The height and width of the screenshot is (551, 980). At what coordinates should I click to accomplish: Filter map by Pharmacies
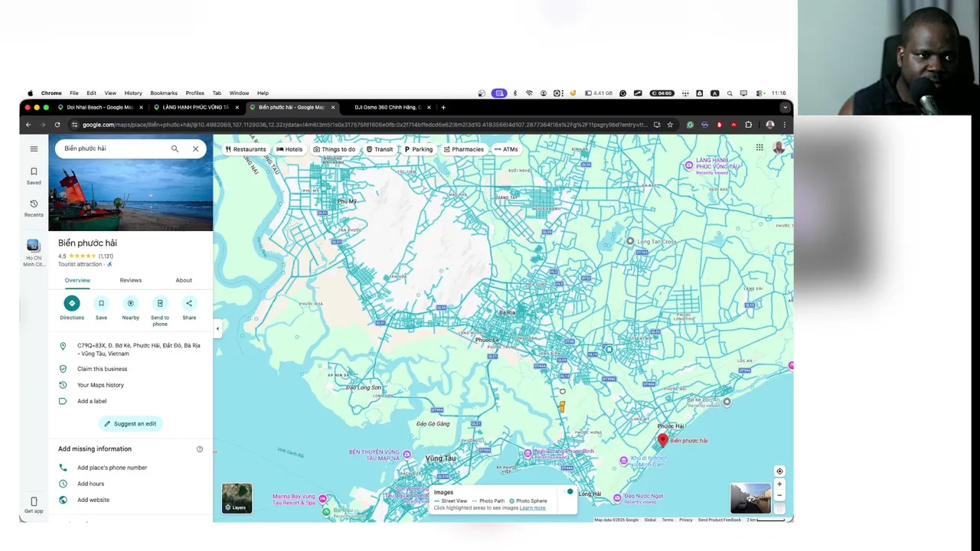pyautogui.click(x=464, y=149)
